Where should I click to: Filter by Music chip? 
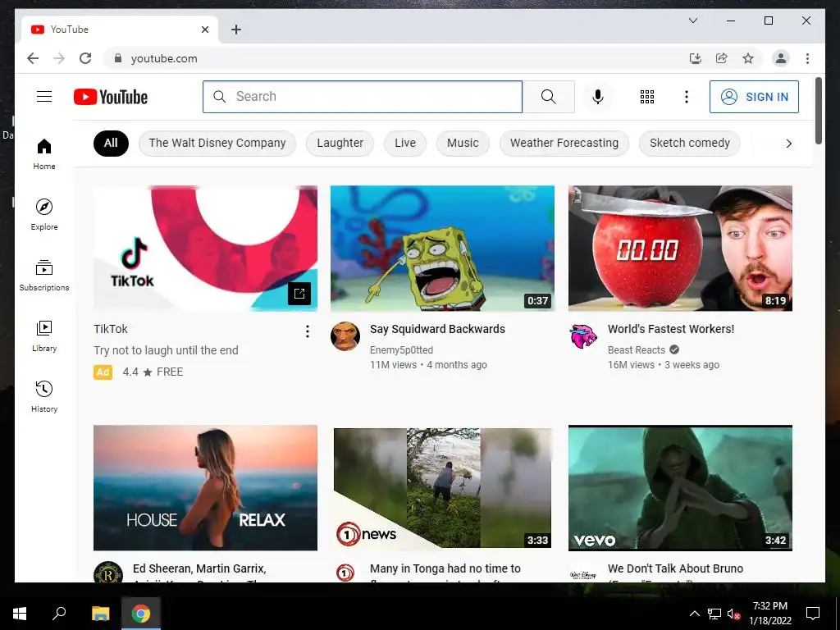pos(463,143)
